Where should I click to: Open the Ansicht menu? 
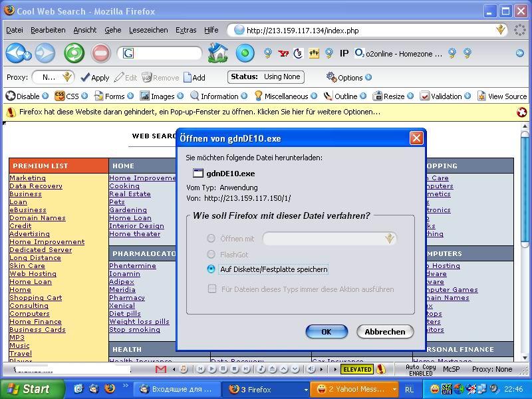(x=85, y=30)
